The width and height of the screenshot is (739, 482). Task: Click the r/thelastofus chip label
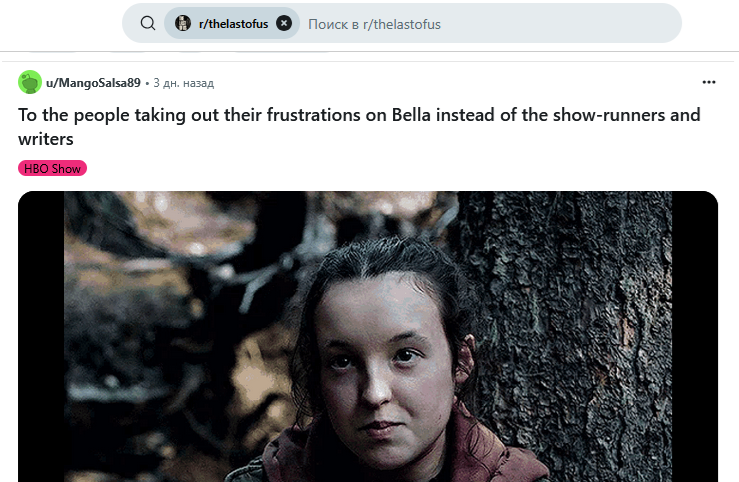(233, 24)
